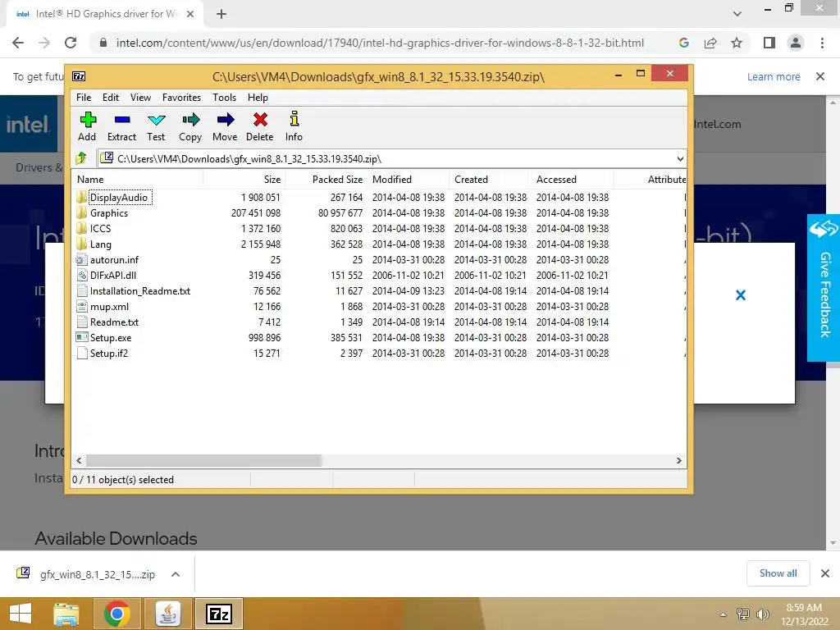Click the Learn more link
840x630 pixels.
[774, 76]
